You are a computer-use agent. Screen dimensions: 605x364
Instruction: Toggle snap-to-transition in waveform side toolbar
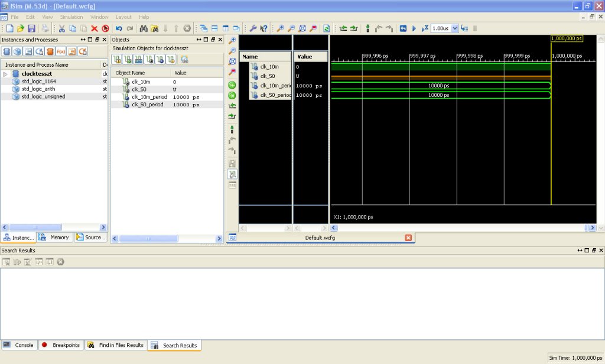[x=232, y=174]
